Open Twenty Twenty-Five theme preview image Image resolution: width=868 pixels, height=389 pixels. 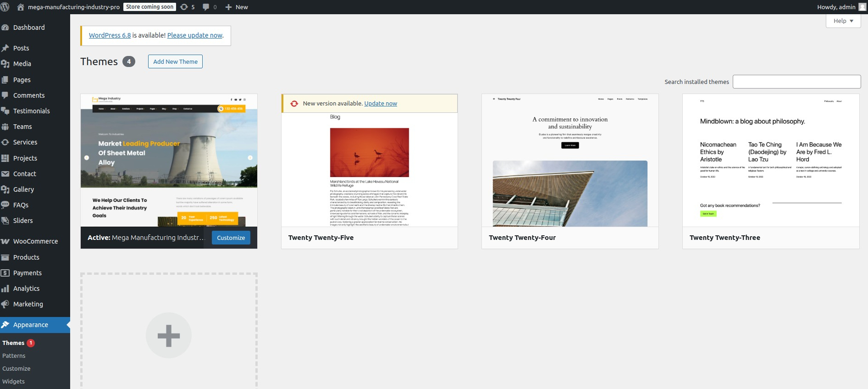tap(369, 170)
